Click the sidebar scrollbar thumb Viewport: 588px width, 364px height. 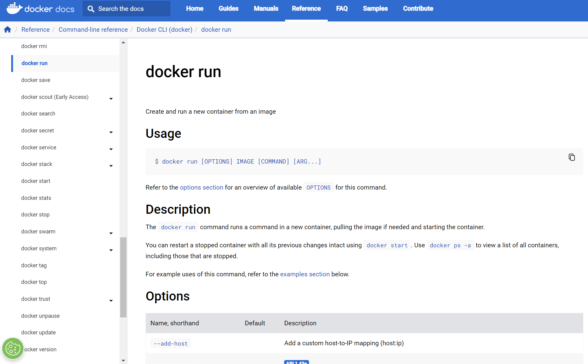pyautogui.click(x=123, y=277)
